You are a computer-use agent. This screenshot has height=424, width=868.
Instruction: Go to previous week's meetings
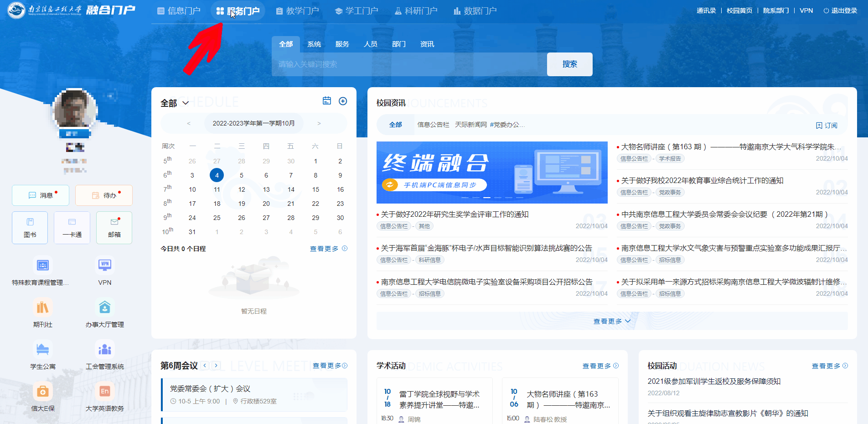point(205,366)
